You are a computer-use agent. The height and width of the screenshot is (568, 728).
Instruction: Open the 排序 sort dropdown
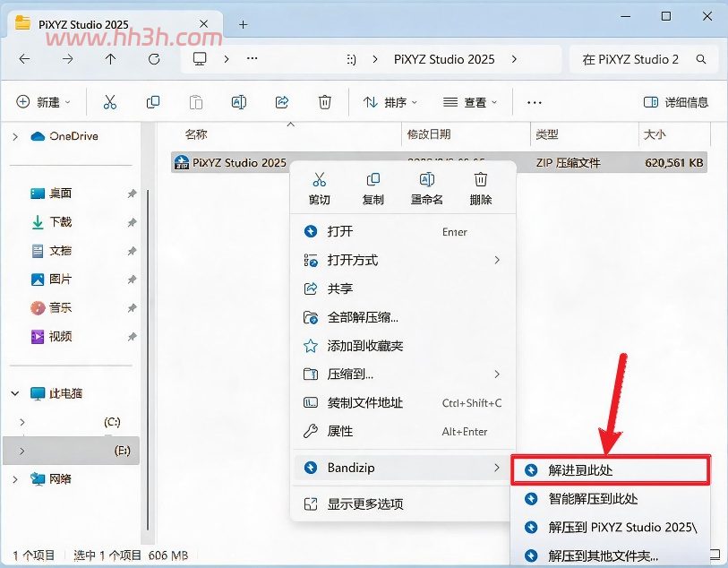click(x=390, y=102)
